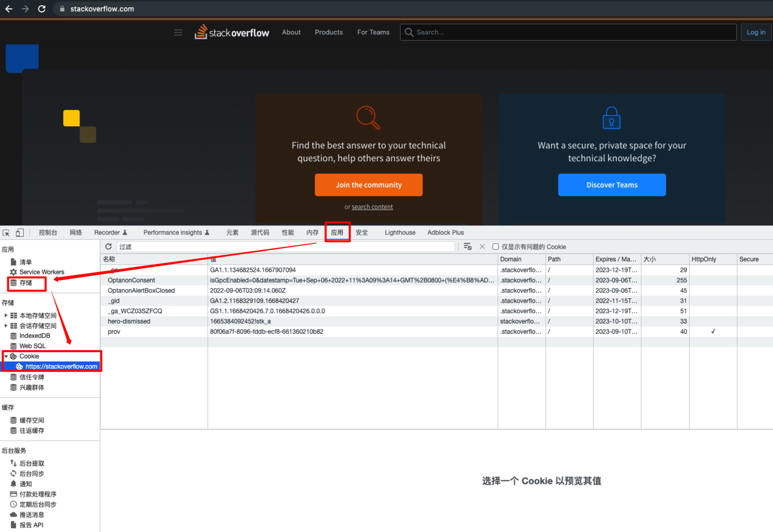The image size is (773, 532).
Task: Open 兴趣群体 in the sidebar
Action: click(32, 388)
